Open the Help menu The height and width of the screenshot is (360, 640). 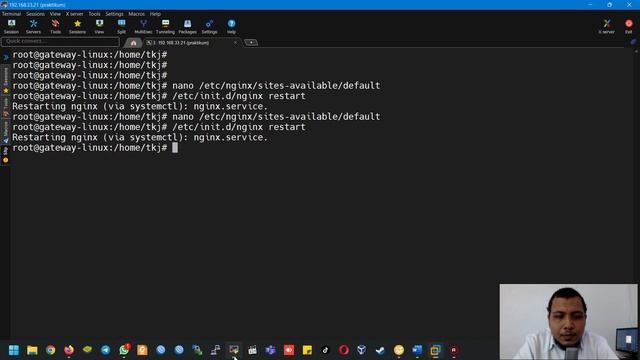pyautogui.click(x=155, y=14)
